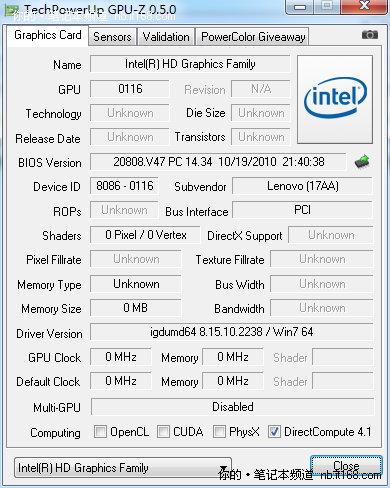Click the Pixel Fillrate Unknown field

click(136, 259)
